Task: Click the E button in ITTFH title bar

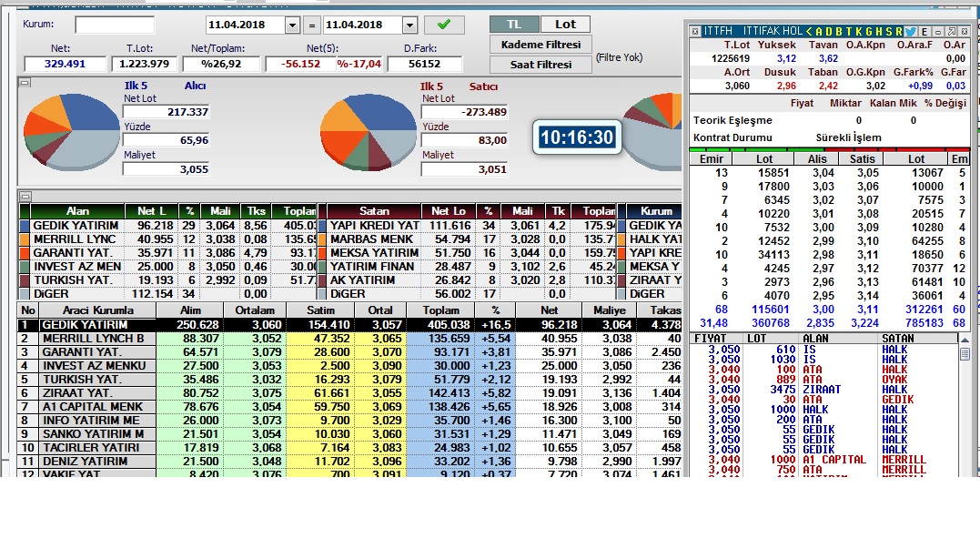Action: click(924, 31)
